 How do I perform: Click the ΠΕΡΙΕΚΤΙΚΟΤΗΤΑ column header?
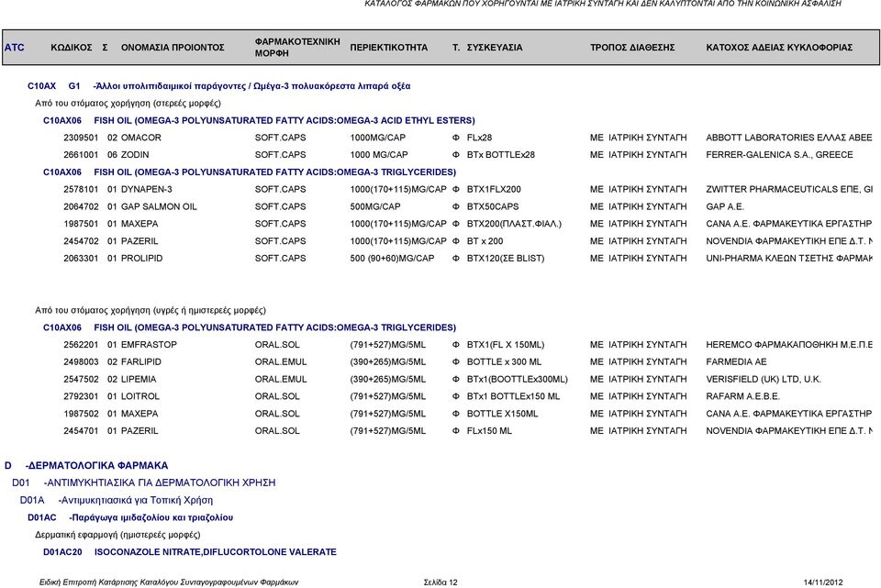pos(389,48)
